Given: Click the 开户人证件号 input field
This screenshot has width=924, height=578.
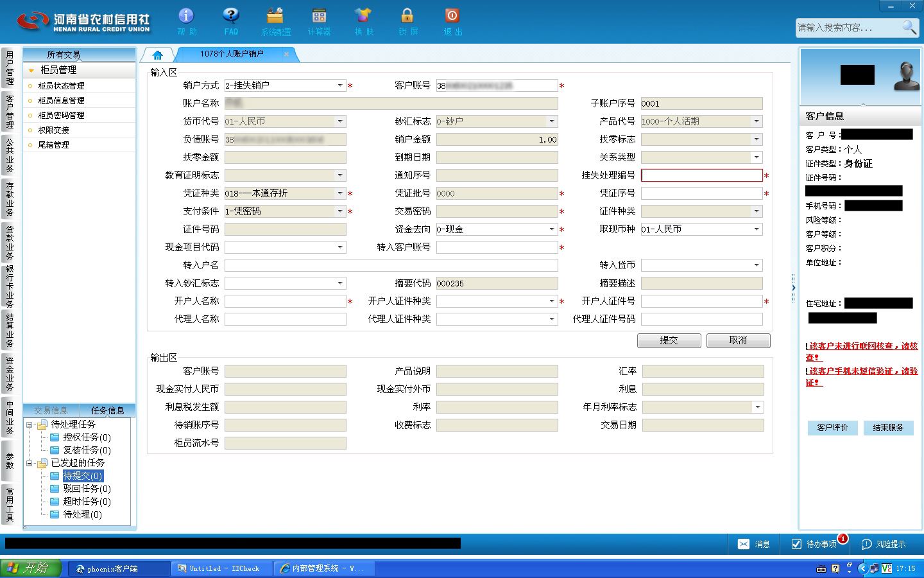Looking at the screenshot, I should pos(701,301).
